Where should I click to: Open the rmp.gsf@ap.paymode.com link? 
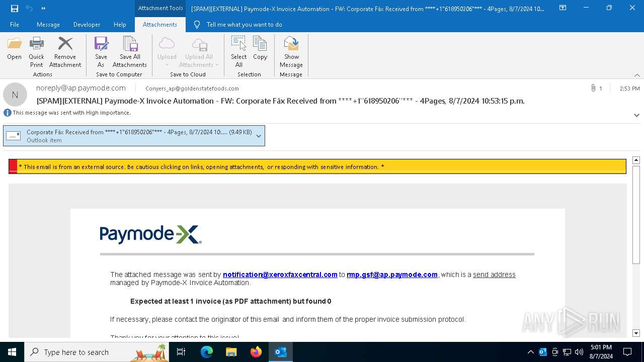pos(392,275)
